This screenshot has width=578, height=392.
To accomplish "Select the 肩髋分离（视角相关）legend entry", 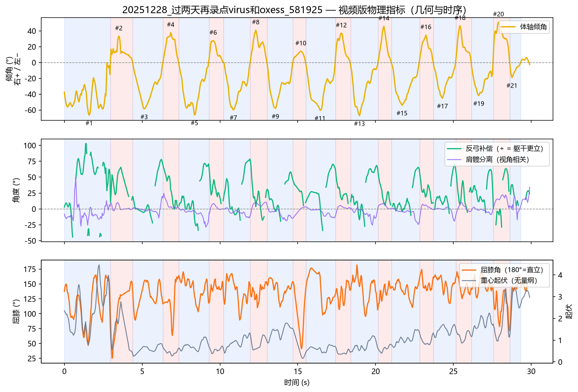I will click(x=488, y=159).
